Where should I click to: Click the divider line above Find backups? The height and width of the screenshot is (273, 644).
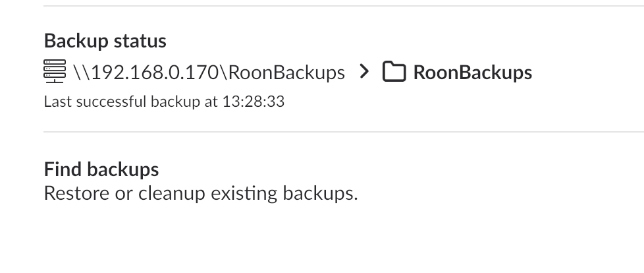click(344, 132)
